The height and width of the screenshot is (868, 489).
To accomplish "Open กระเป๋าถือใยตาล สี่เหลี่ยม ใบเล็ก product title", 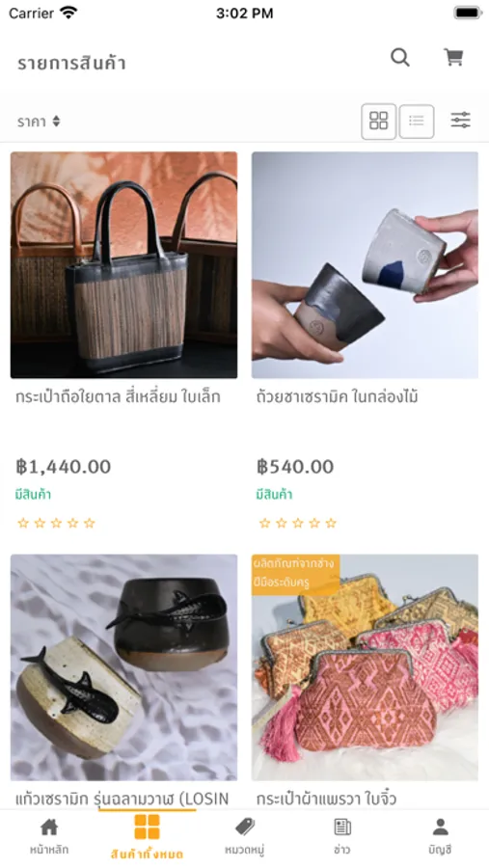I will tap(118, 397).
